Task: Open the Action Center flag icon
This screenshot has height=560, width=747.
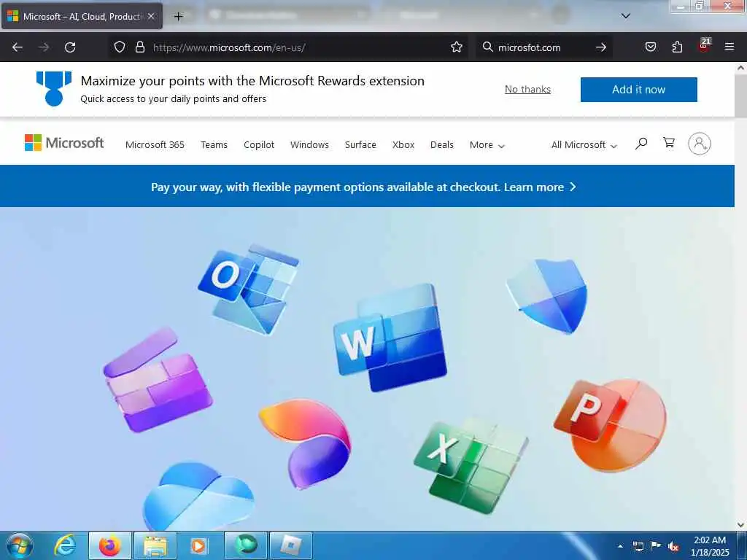Action: (656, 545)
